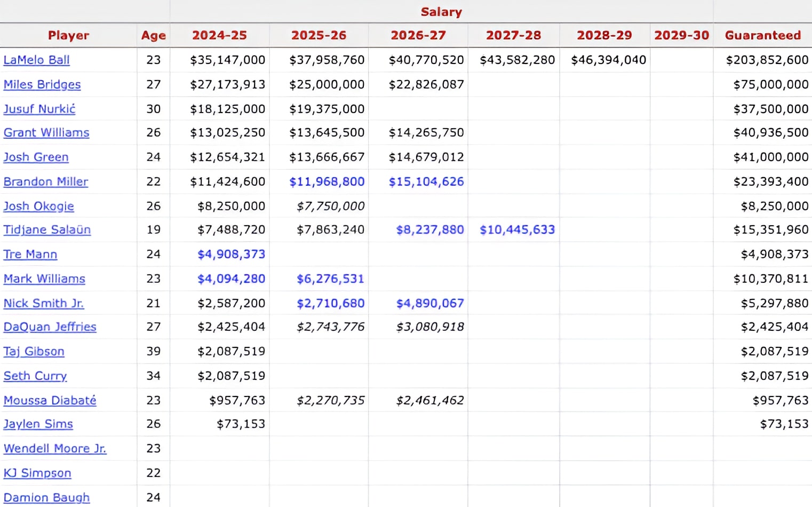812x507 pixels.
Task: Open Jusuf Nurkić's profile link
Action: pos(39,109)
